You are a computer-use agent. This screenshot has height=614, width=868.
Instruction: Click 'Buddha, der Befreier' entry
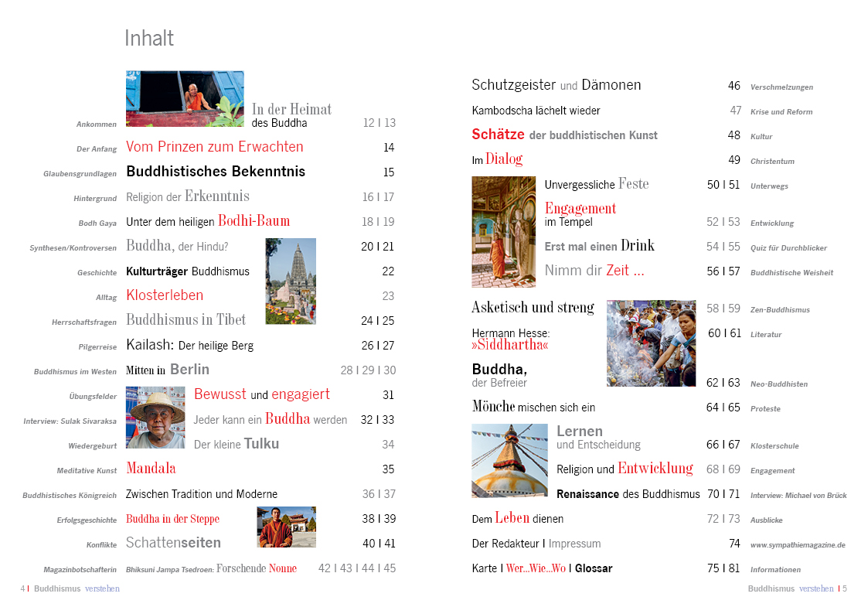(499, 375)
